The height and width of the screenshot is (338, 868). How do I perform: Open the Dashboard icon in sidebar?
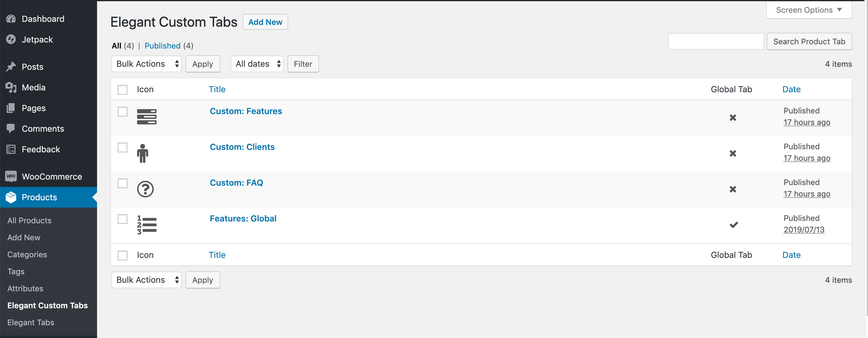tap(11, 19)
